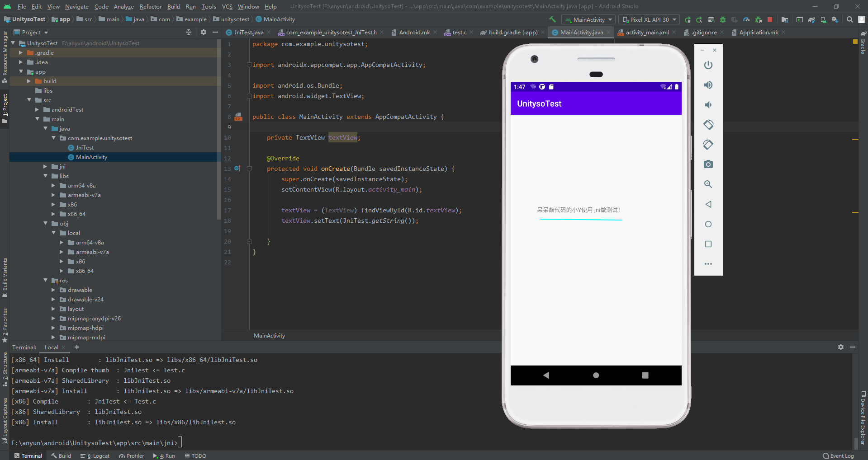
Task: Click the emulator volume up icon
Action: 708,85
